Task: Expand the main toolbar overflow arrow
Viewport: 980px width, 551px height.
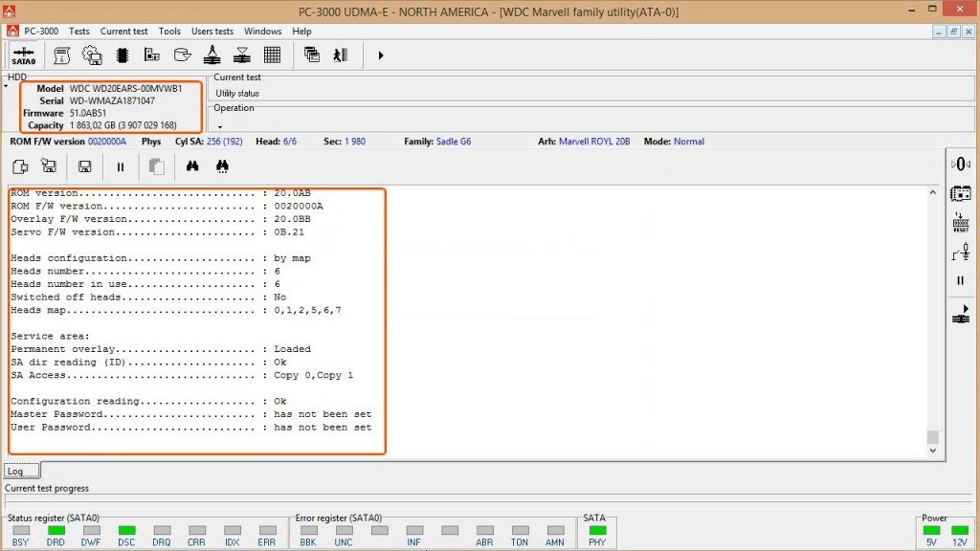Action: click(381, 55)
